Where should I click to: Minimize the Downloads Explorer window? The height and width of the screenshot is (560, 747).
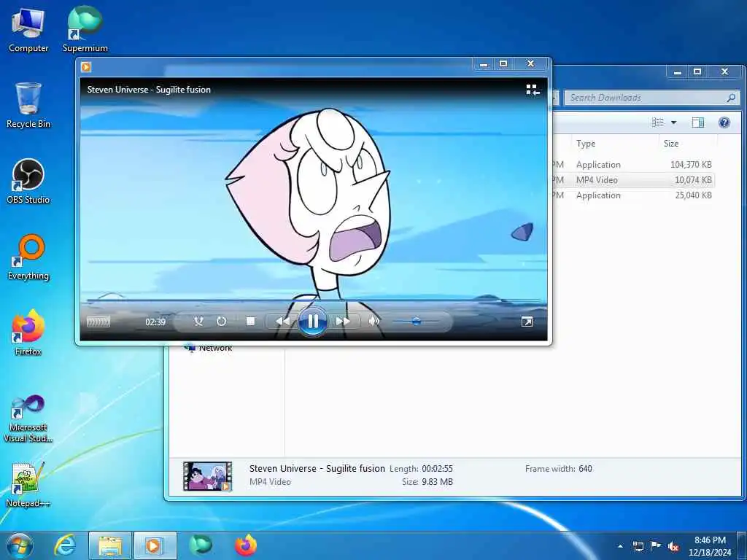point(678,72)
